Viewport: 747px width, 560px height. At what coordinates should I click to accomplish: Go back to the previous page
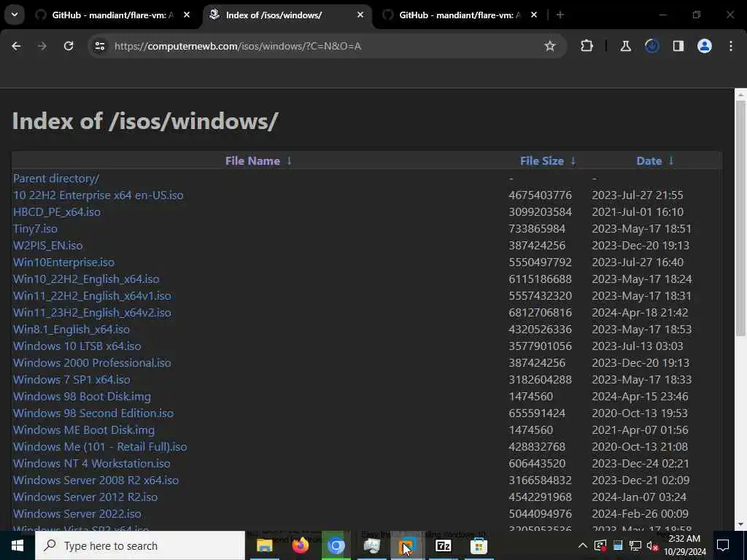click(x=16, y=46)
